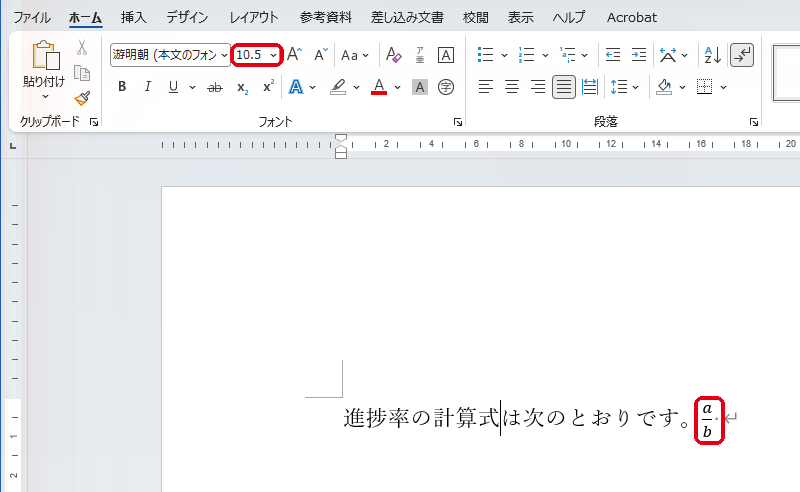
Task: Switch to the レイアウト tab
Action: pos(254,17)
